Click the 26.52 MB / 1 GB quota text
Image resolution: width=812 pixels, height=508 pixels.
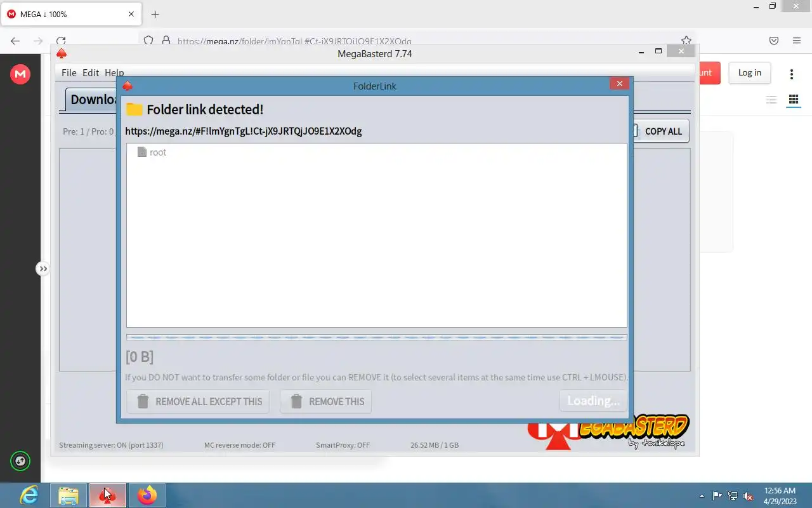[435, 445]
